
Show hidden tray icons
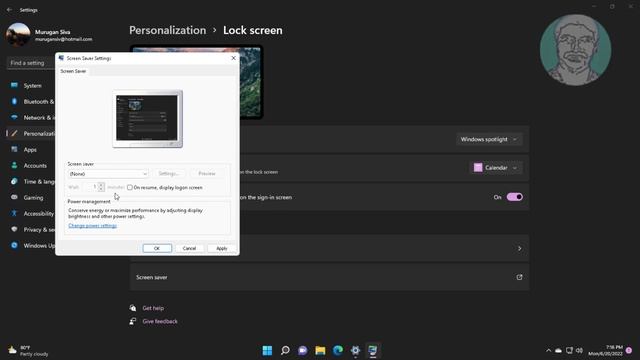(x=548, y=350)
